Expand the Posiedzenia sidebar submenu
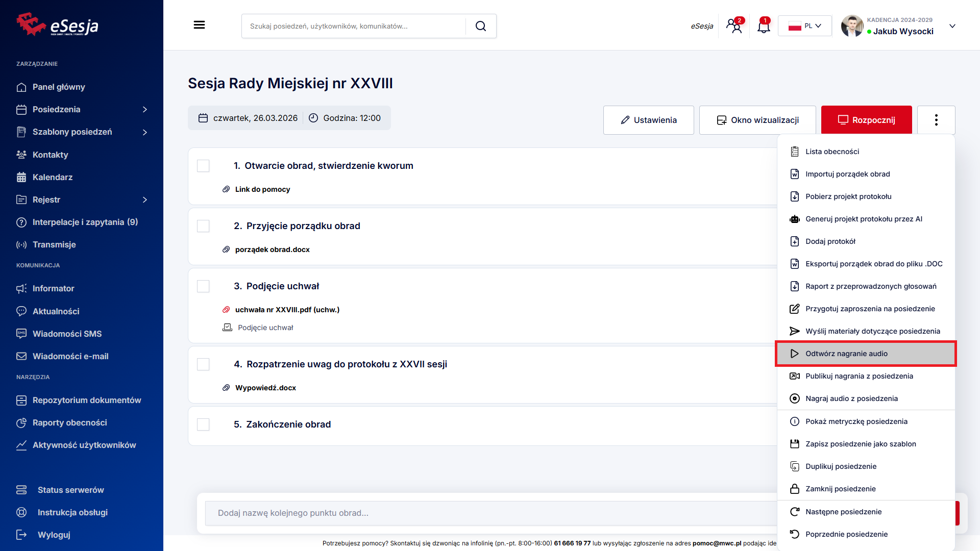This screenshot has height=551, width=980. [x=145, y=109]
